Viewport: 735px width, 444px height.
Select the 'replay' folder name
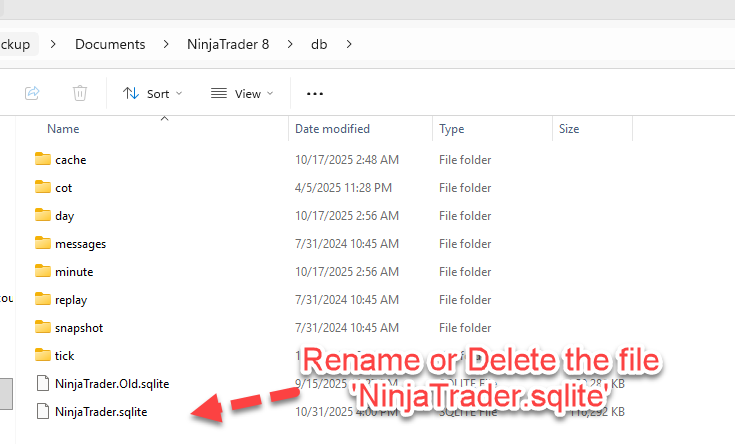tap(71, 300)
